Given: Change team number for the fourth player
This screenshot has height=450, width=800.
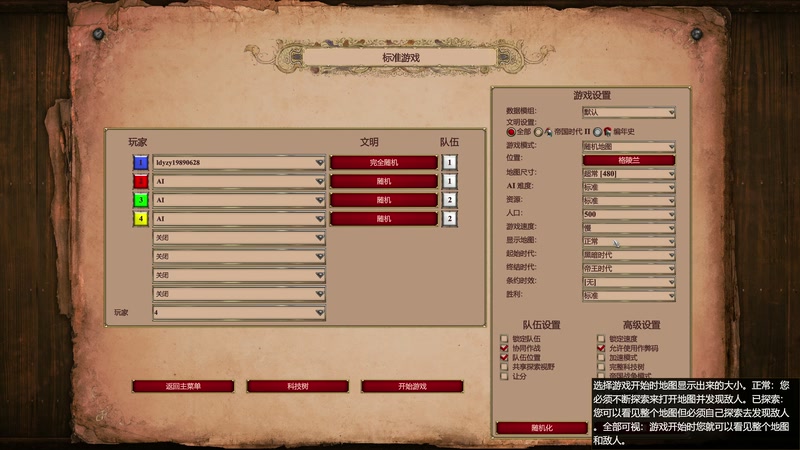Looking at the screenshot, I should 449,219.
